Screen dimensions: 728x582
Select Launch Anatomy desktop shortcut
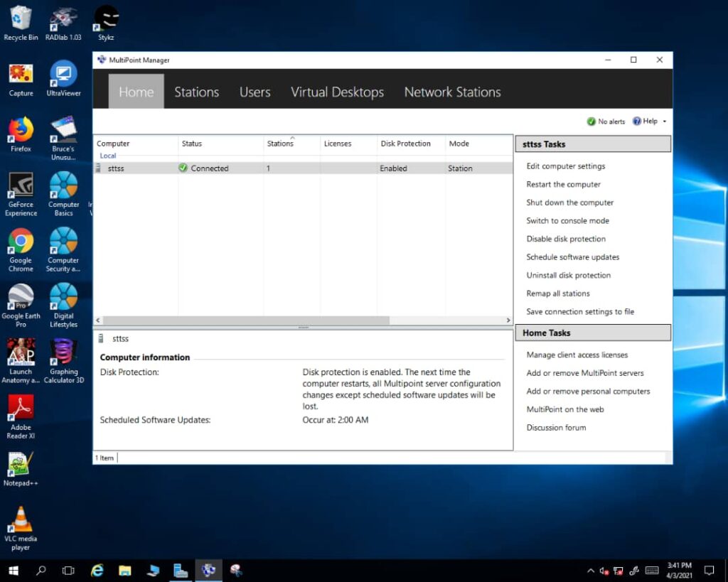coord(21,362)
